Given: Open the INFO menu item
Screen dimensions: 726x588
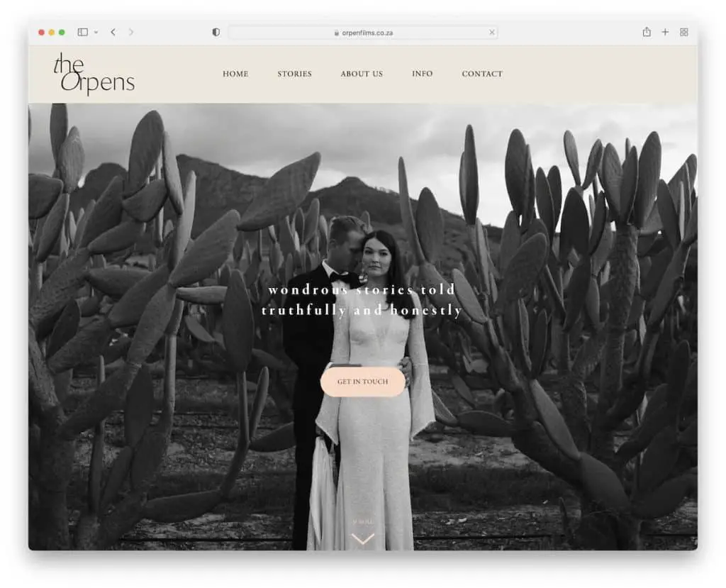Looking at the screenshot, I should pyautogui.click(x=423, y=74).
